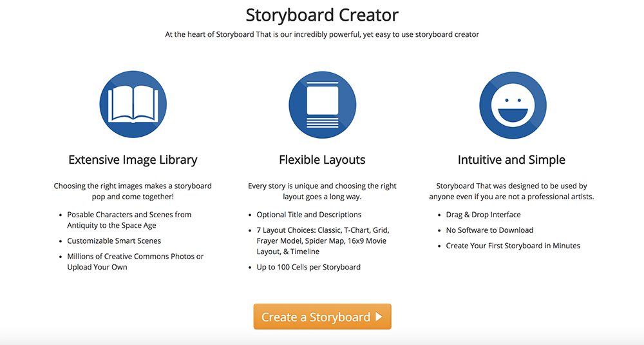The image size is (644, 345).
Task: Click 'Drag & Drop Interface' bullet
Action: coord(484,215)
